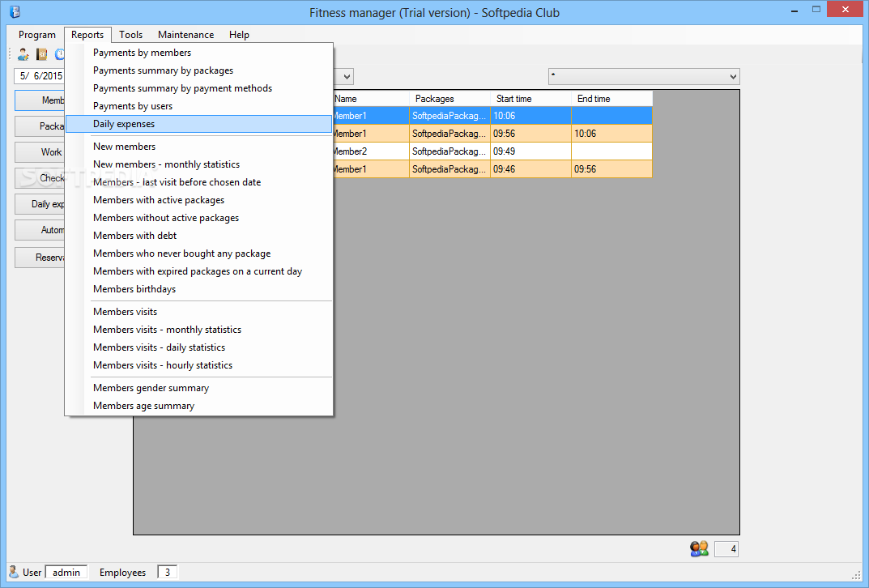This screenshot has width=869, height=588.
Task: Select Payments by members report
Action: [x=199, y=53]
